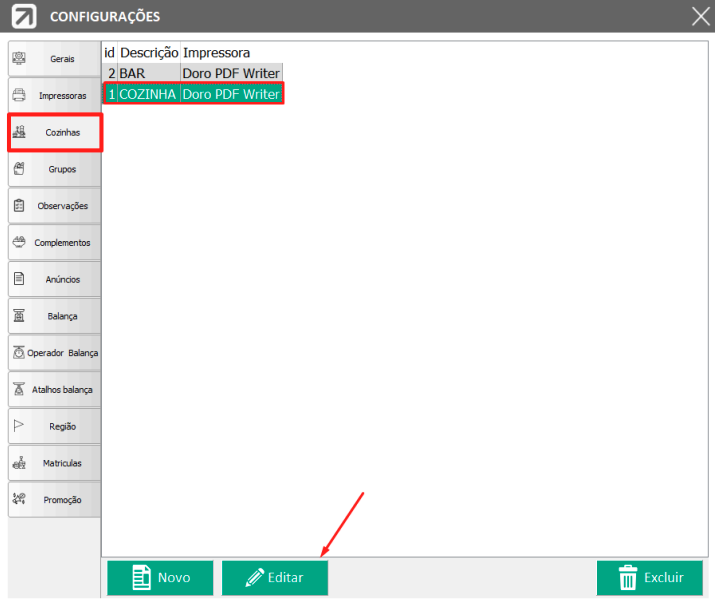The width and height of the screenshot is (715, 600).
Task: Click the Anúncios document icon
Action: point(19,279)
